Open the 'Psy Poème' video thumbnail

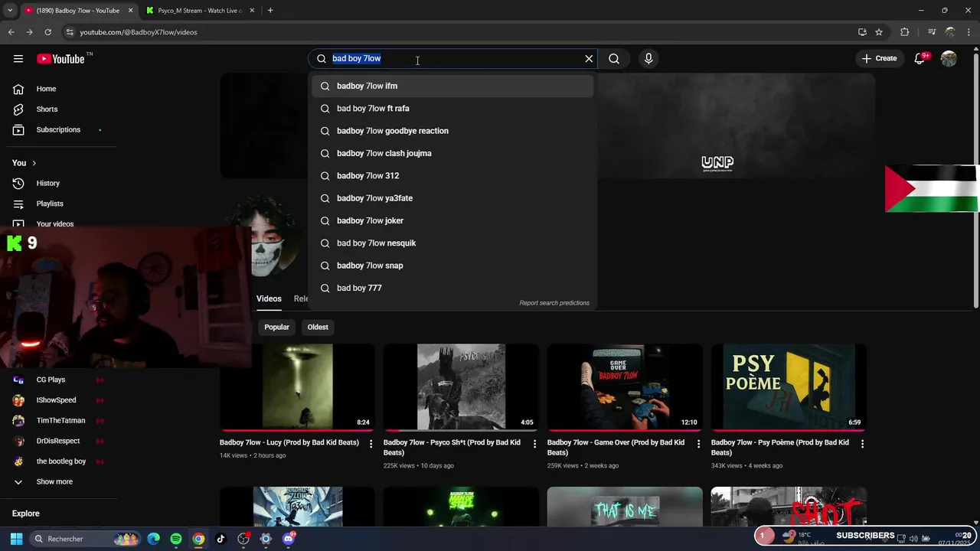(789, 386)
